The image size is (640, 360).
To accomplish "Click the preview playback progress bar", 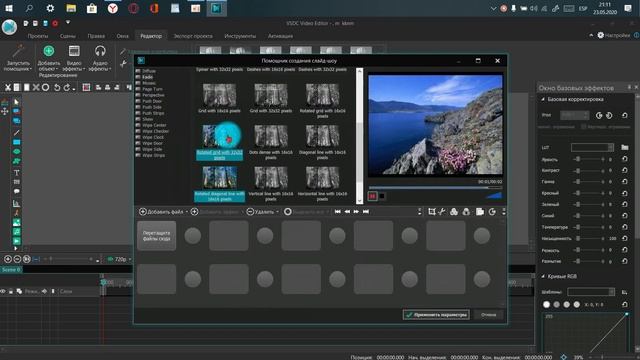I will [435, 188].
